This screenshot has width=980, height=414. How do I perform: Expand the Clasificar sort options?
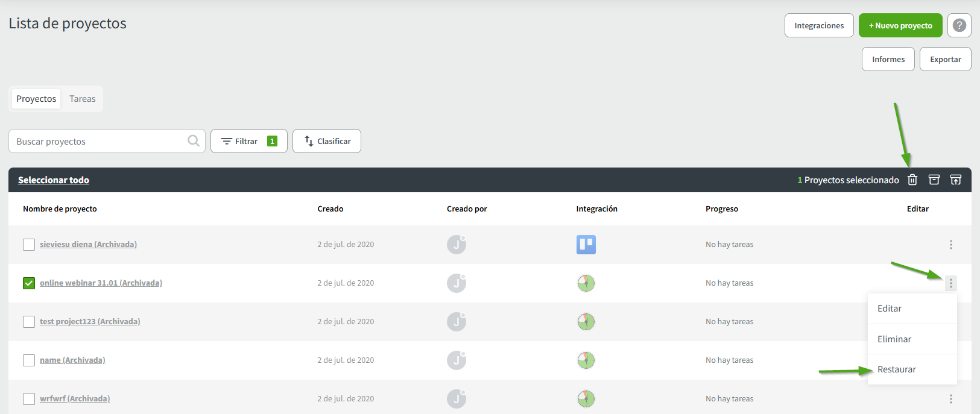click(x=327, y=141)
